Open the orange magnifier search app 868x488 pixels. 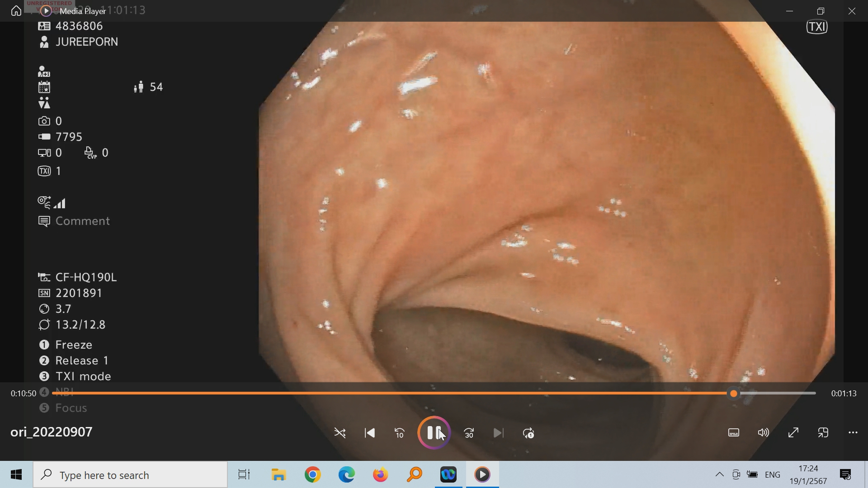415,475
